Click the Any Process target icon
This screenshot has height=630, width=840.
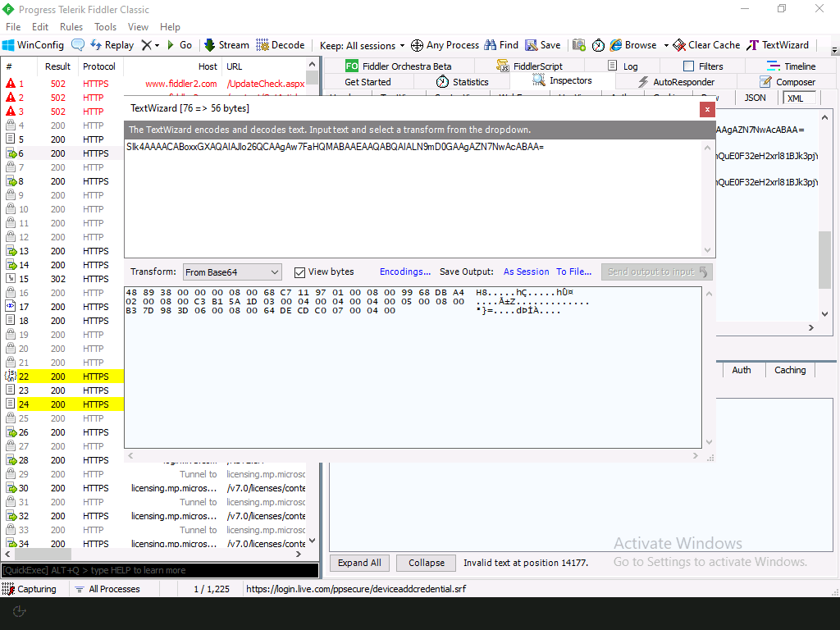417,45
